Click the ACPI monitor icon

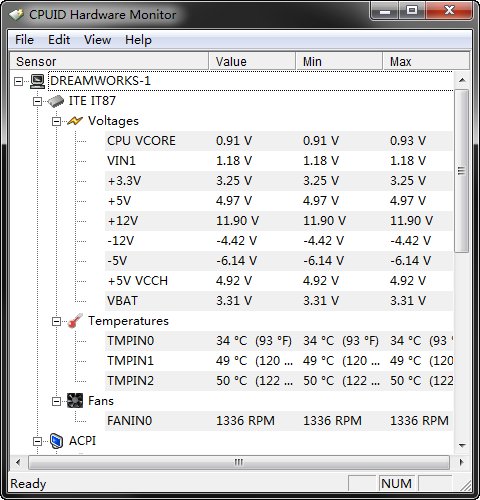click(56, 441)
